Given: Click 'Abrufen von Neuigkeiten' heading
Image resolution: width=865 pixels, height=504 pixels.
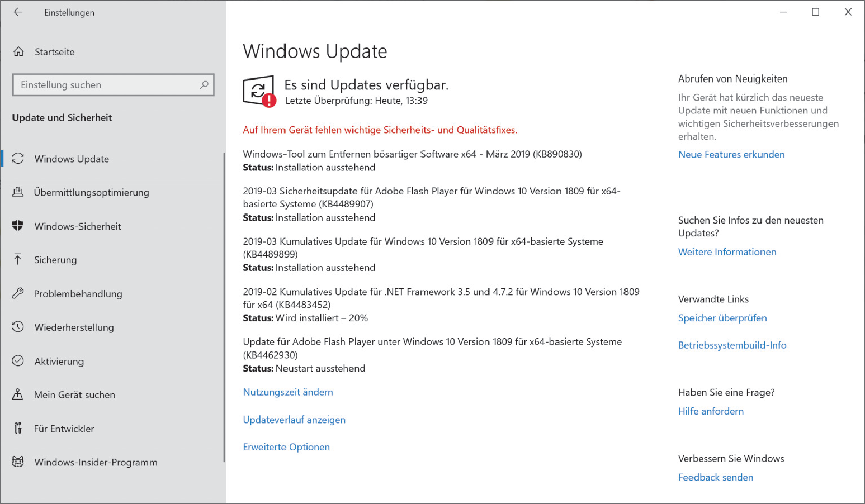Looking at the screenshot, I should [732, 79].
